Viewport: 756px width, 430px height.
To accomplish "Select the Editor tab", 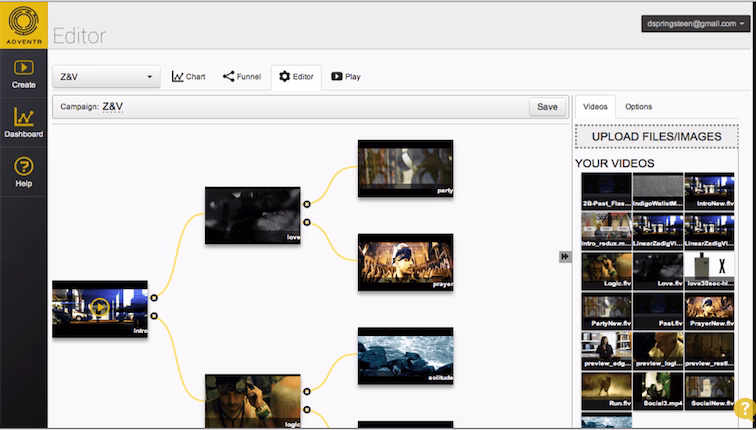I will [296, 77].
